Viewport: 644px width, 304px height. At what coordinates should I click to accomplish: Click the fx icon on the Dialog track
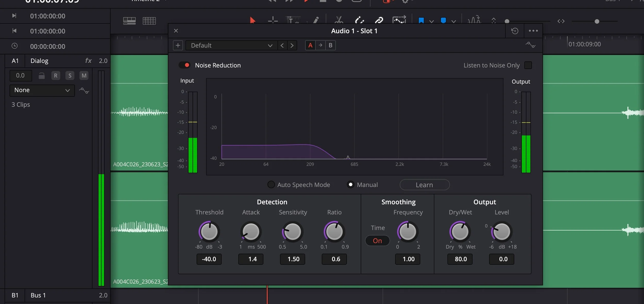88,61
